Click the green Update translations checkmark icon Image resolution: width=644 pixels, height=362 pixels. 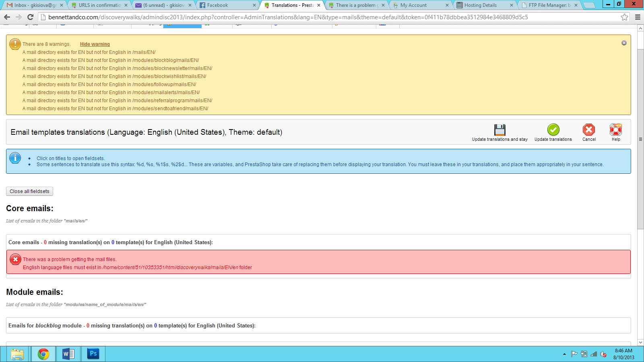click(553, 130)
